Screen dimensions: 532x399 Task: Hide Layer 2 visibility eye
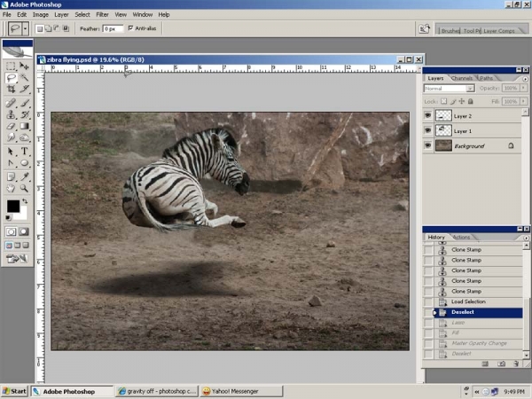[428, 115]
